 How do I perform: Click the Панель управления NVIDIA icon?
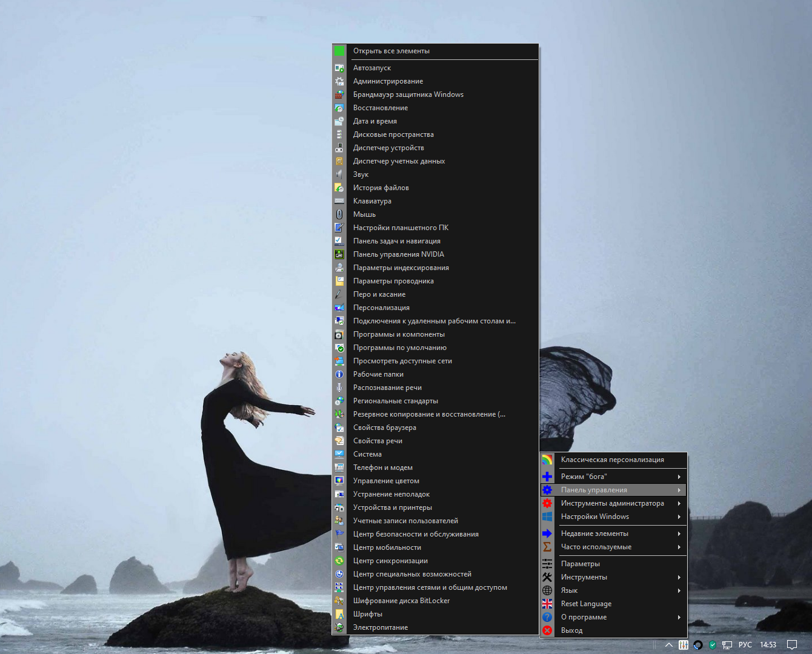point(339,254)
